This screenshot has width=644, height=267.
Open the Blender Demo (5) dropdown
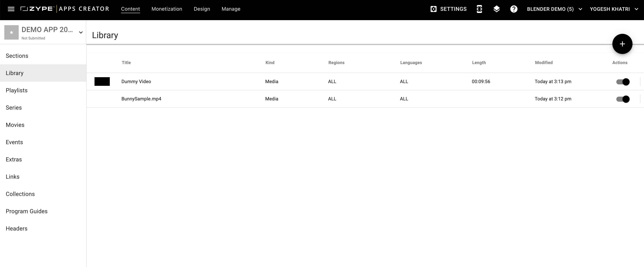pos(555,9)
